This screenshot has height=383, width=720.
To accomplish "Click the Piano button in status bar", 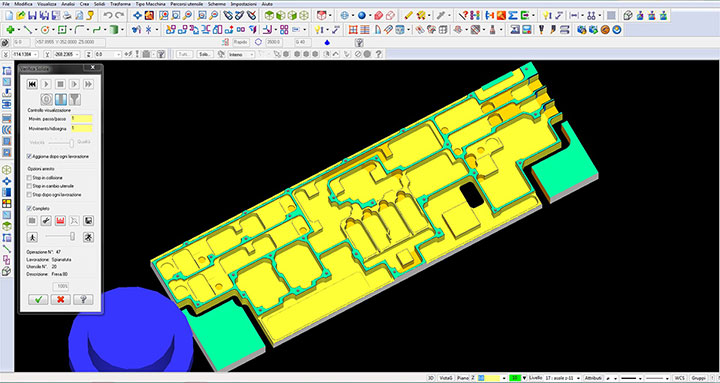I will tap(462, 378).
